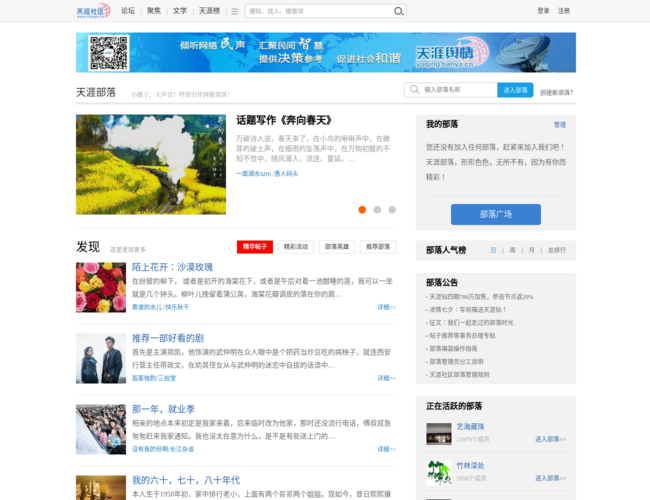Image resolution: width=650 pixels, height=500 pixels.
Task: Select the second carousel dot
Action: pyautogui.click(x=377, y=210)
